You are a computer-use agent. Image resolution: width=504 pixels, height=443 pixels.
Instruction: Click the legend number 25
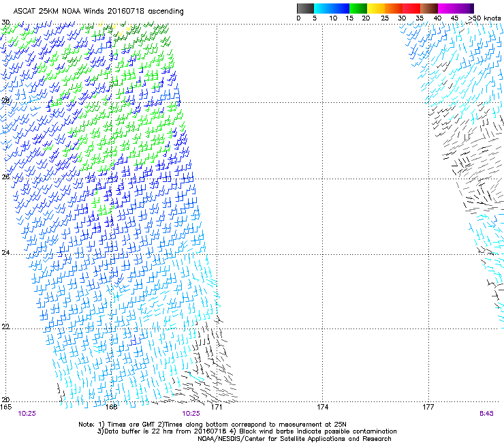[385, 18]
